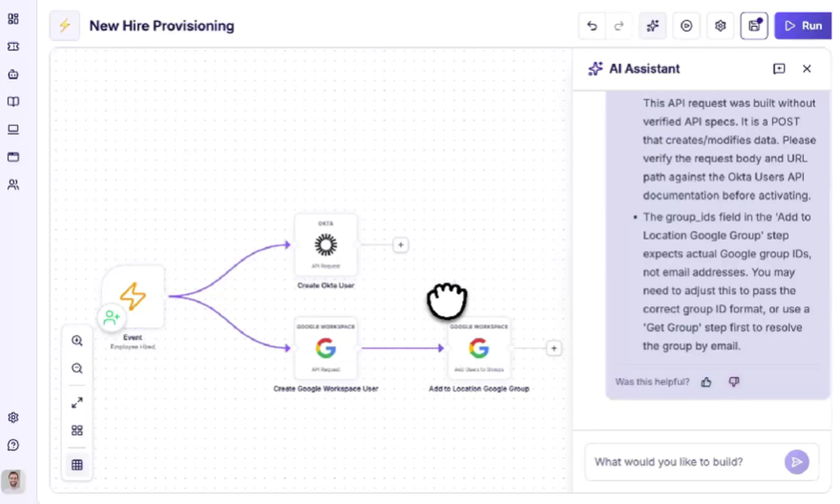The image size is (840, 504).
Task: Focus the 'What would you like to build?' field
Action: tap(685, 462)
